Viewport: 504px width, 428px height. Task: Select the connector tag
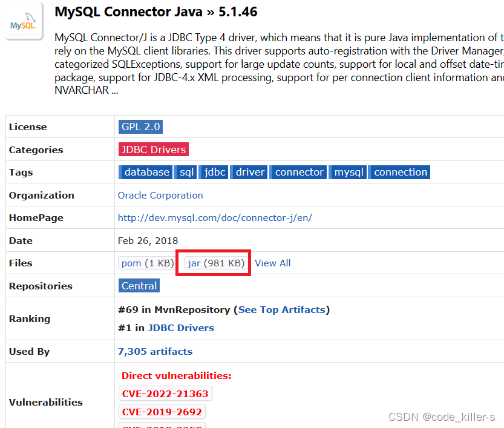point(298,172)
